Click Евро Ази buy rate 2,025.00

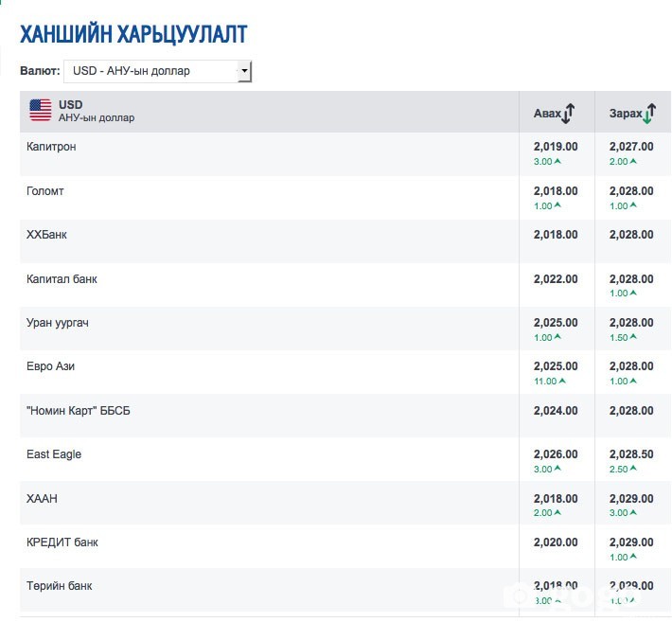coord(556,366)
